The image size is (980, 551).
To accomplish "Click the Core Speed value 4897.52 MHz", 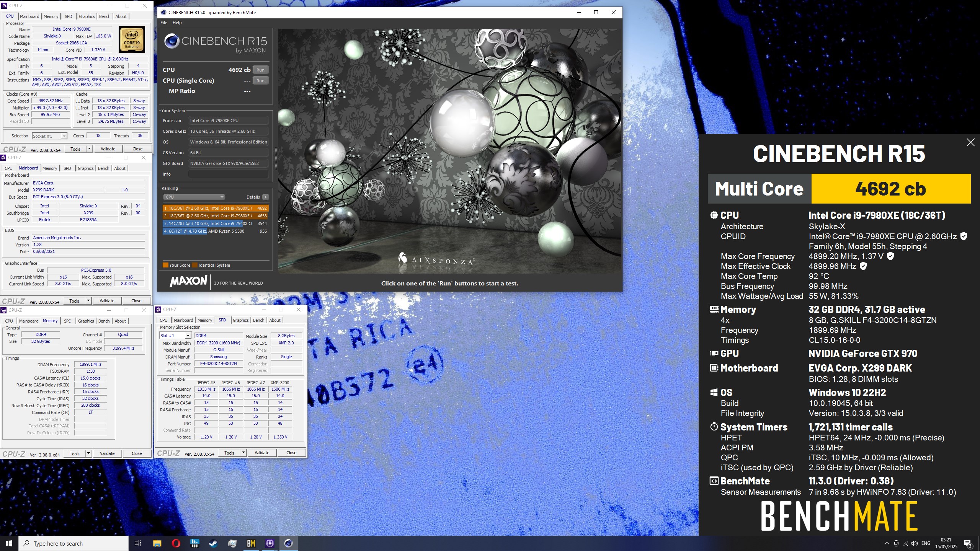I will pyautogui.click(x=51, y=101).
